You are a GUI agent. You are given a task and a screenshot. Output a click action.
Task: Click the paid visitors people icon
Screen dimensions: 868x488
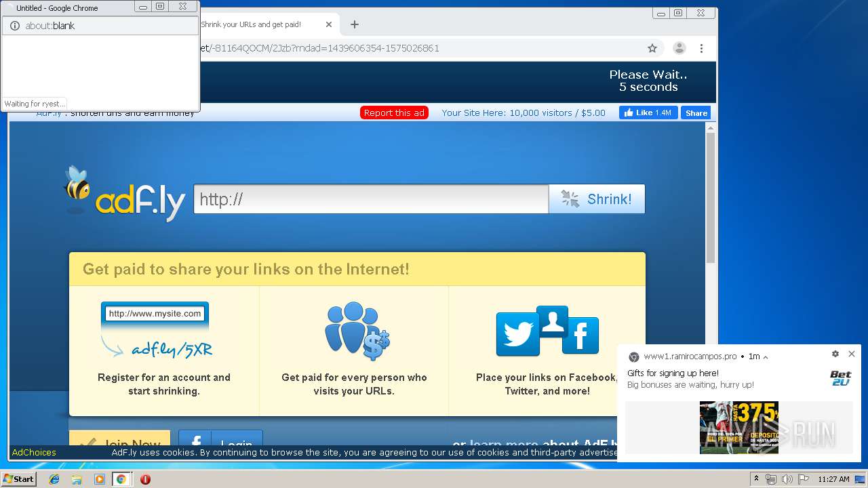[357, 331]
